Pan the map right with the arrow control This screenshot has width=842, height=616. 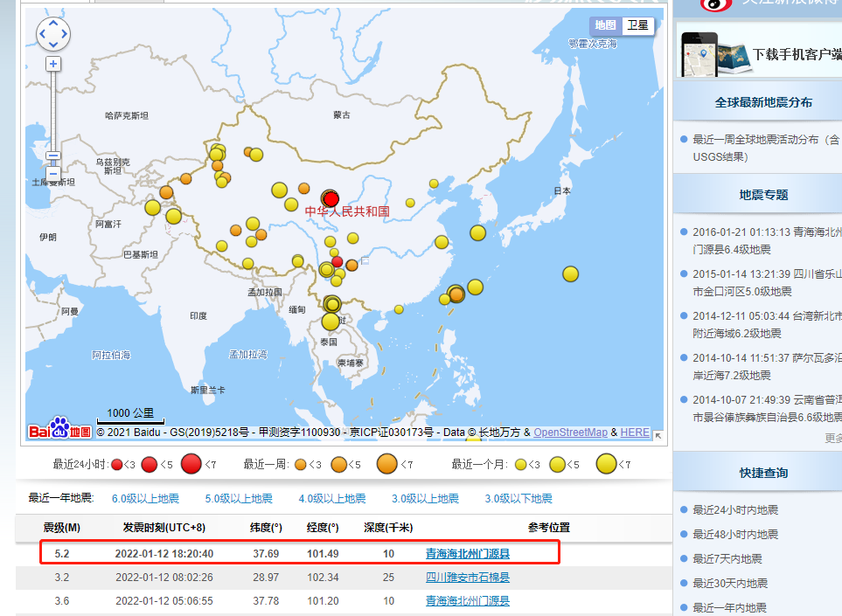click(64, 34)
